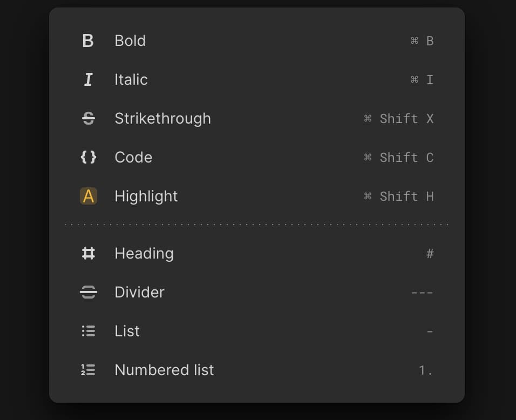Click the Divider line icon

point(88,293)
